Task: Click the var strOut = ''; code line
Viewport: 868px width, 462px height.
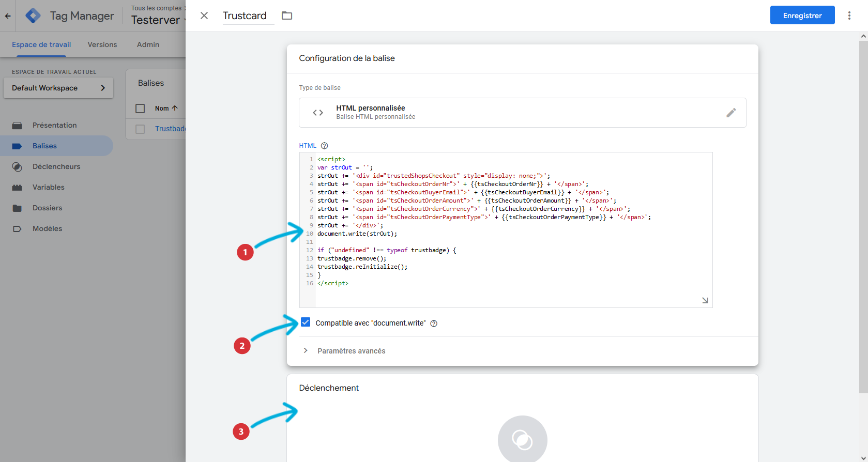Action: click(345, 167)
